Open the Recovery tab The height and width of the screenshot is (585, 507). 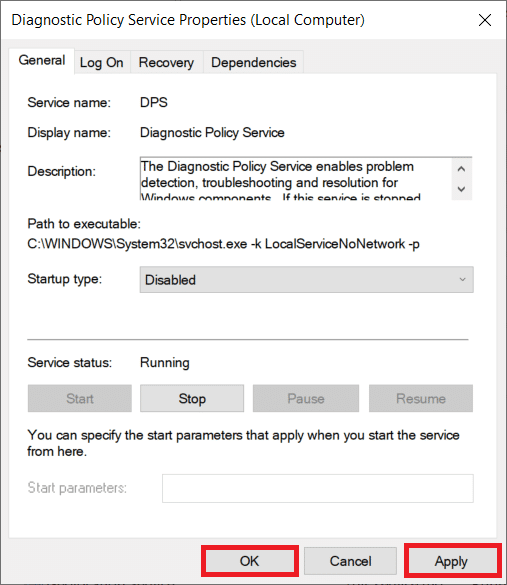[x=166, y=63]
